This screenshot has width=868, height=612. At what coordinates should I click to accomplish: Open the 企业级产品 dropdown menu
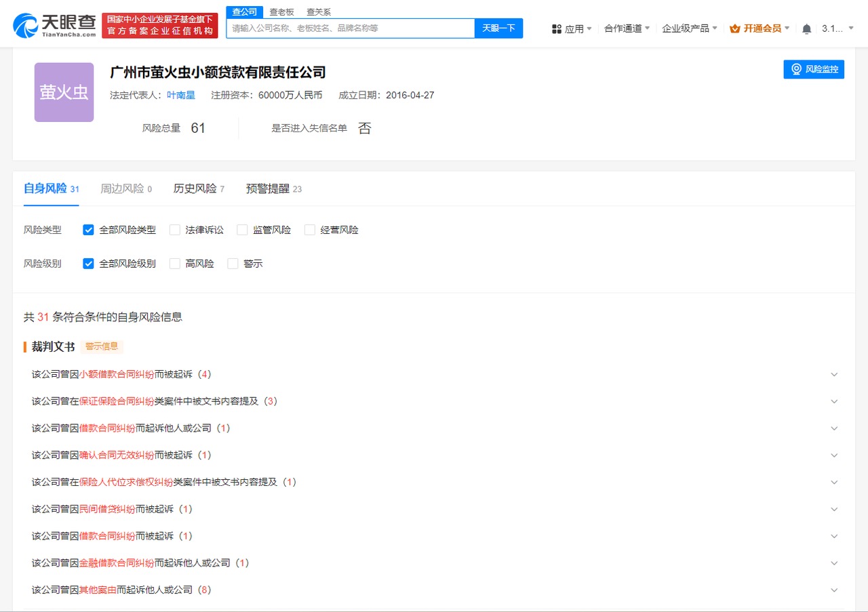pyautogui.click(x=690, y=28)
